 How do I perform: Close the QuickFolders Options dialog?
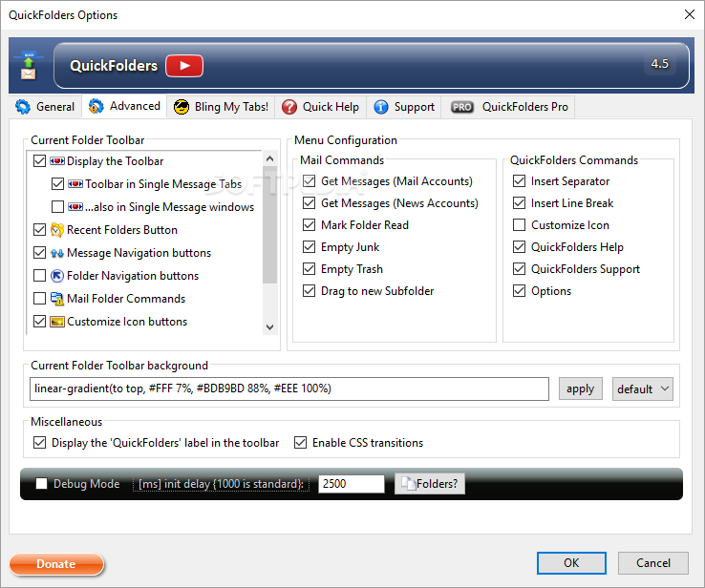click(690, 14)
